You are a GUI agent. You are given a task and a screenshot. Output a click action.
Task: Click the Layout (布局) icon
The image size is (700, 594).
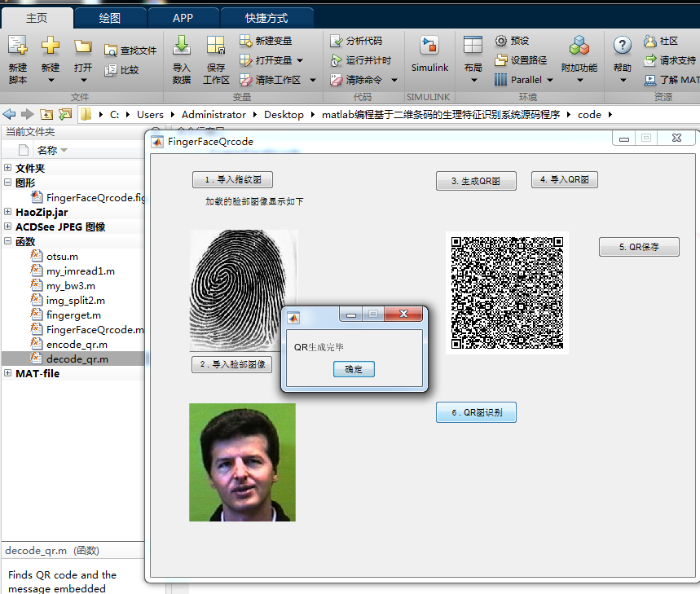click(x=473, y=46)
